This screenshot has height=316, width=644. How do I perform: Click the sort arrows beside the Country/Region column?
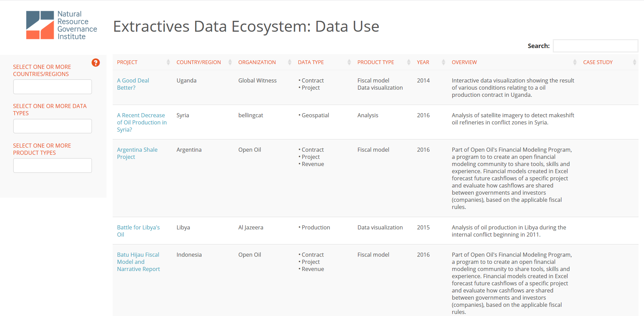click(x=230, y=62)
